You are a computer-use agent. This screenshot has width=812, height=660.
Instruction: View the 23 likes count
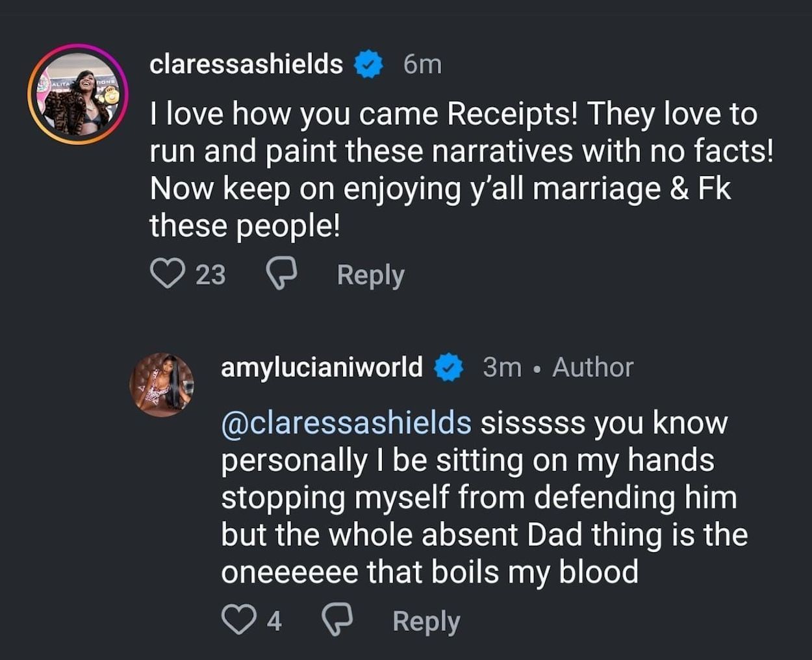click(x=210, y=275)
